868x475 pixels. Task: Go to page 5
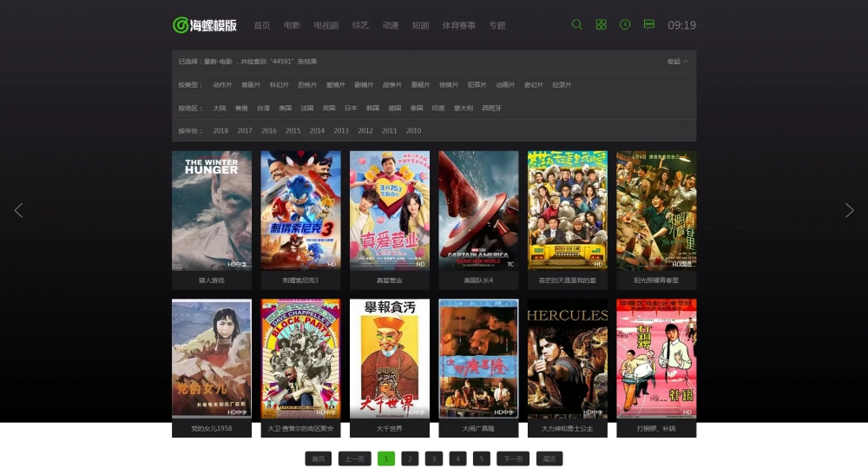[x=482, y=459]
